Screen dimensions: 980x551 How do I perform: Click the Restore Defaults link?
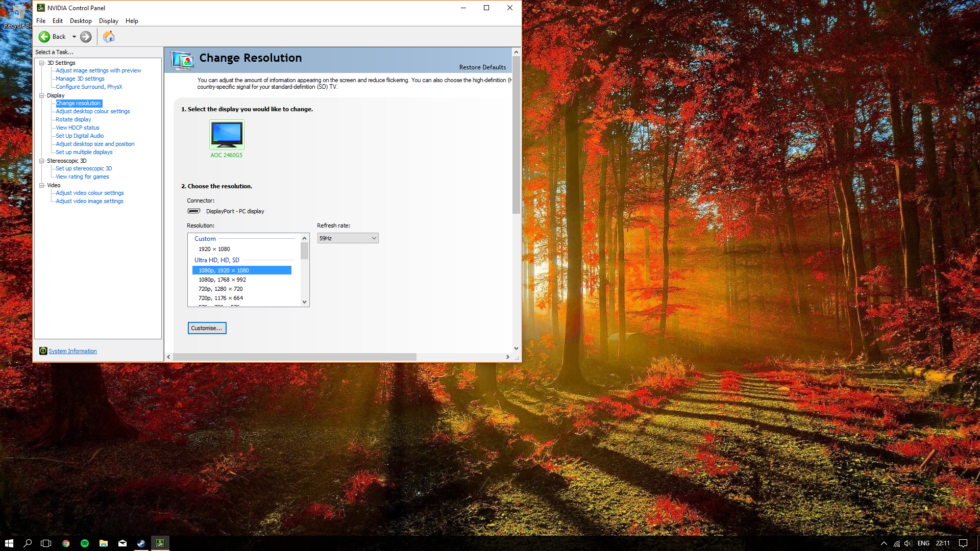click(x=482, y=67)
